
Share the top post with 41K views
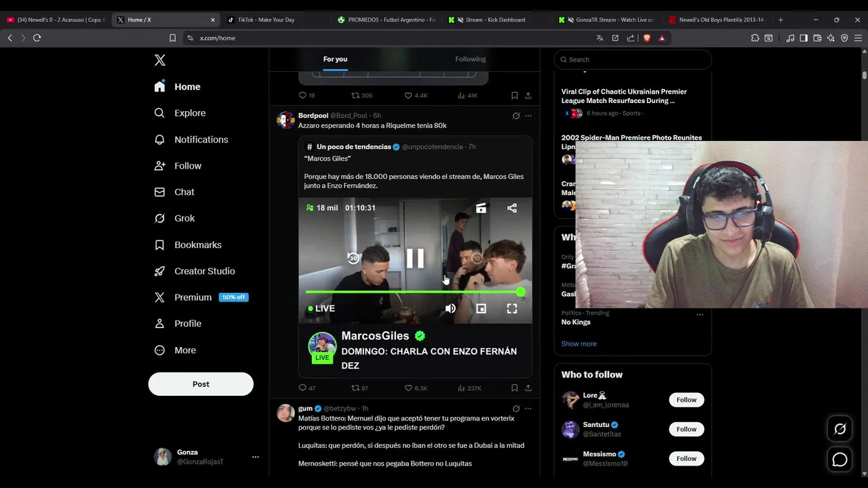[528, 96]
